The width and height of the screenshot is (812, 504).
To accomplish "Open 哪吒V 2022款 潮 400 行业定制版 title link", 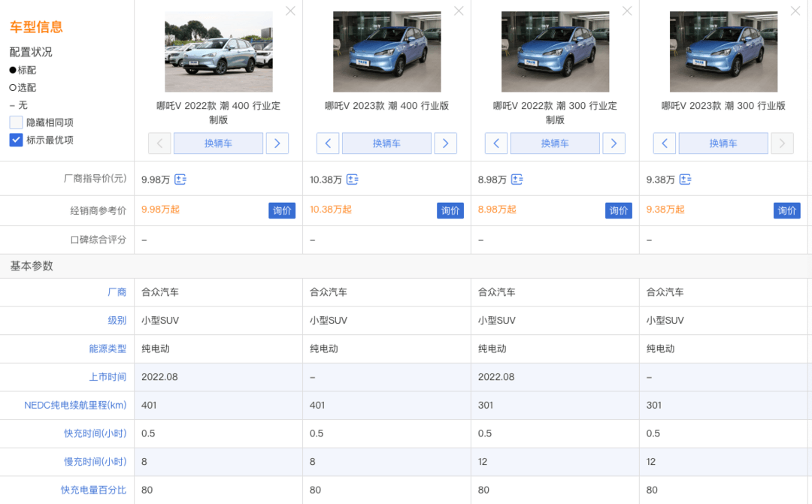I will (219, 113).
